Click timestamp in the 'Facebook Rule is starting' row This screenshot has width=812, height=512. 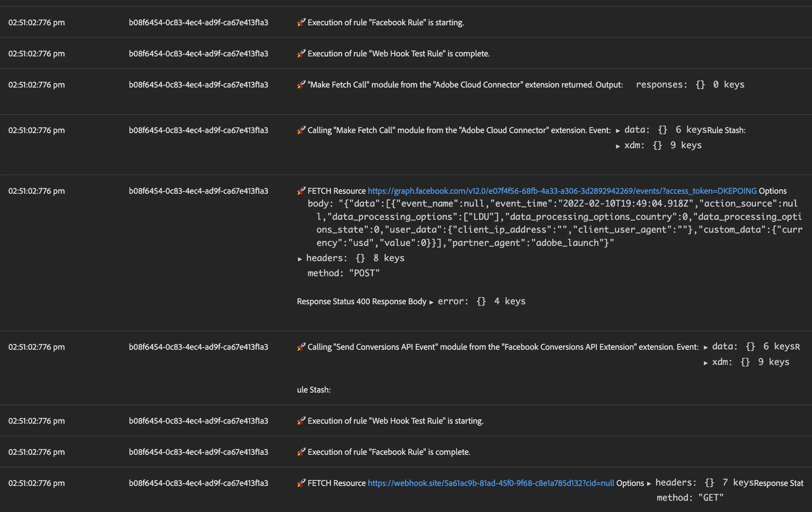[37, 23]
